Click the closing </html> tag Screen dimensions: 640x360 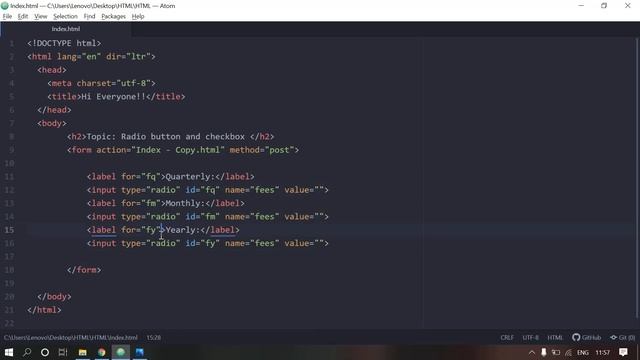[44, 310]
